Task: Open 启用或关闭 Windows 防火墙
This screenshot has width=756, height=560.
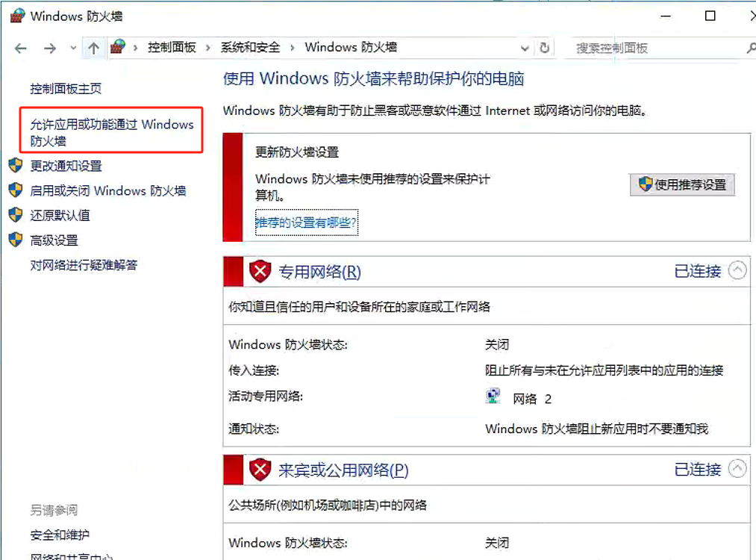Action: click(x=107, y=191)
